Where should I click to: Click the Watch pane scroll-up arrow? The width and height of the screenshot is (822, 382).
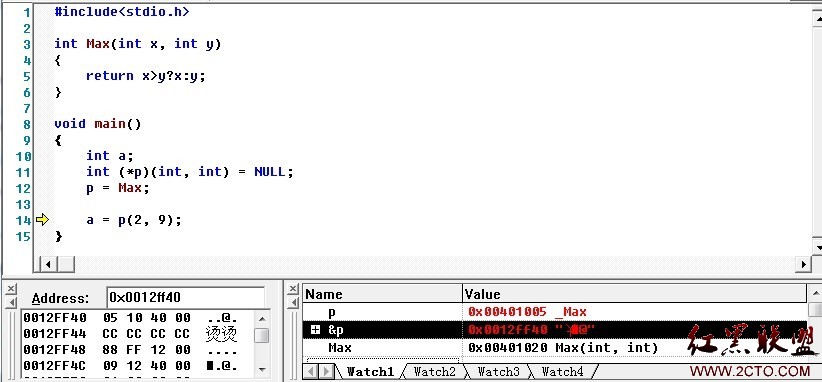pyautogui.click(x=815, y=293)
